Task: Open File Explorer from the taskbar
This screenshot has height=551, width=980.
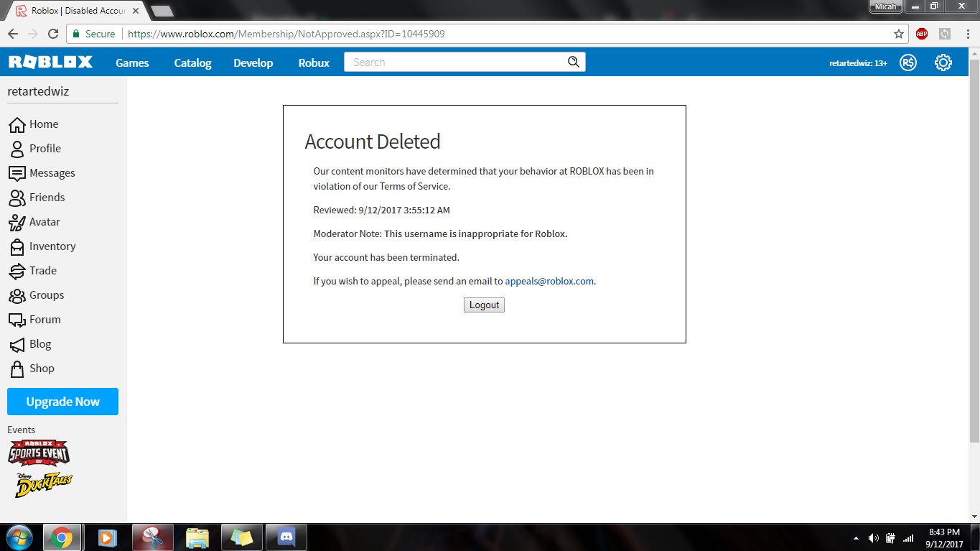Action: (197, 537)
